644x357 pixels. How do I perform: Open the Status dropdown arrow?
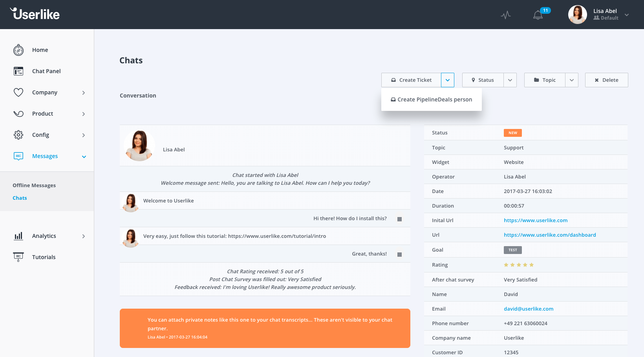[510, 80]
